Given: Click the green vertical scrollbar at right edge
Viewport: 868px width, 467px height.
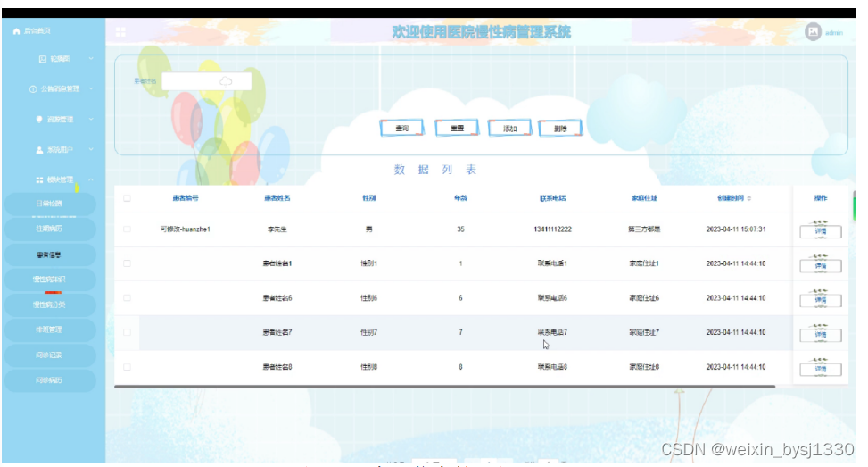Looking at the screenshot, I should coord(855,205).
